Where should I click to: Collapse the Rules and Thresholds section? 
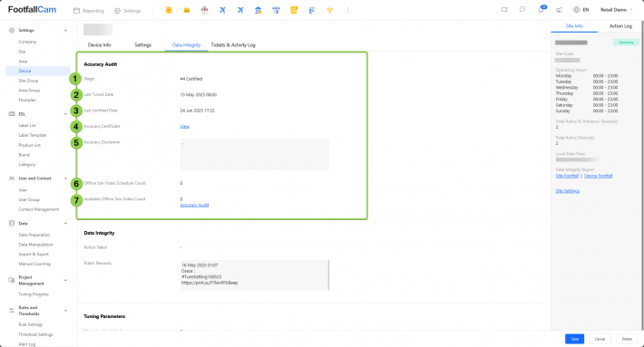tap(65, 311)
